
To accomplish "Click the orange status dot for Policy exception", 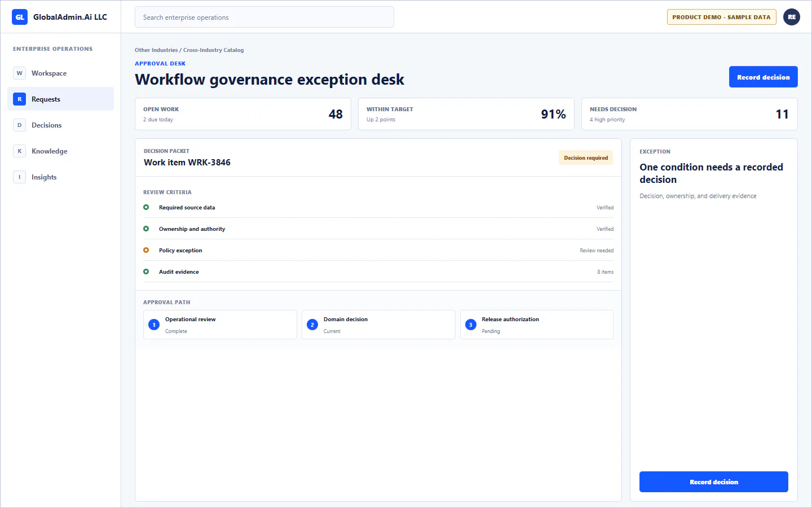I will 146,250.
